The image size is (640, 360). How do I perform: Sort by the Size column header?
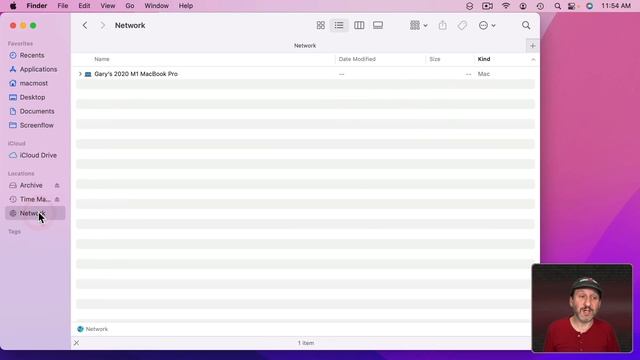point(435,59)
